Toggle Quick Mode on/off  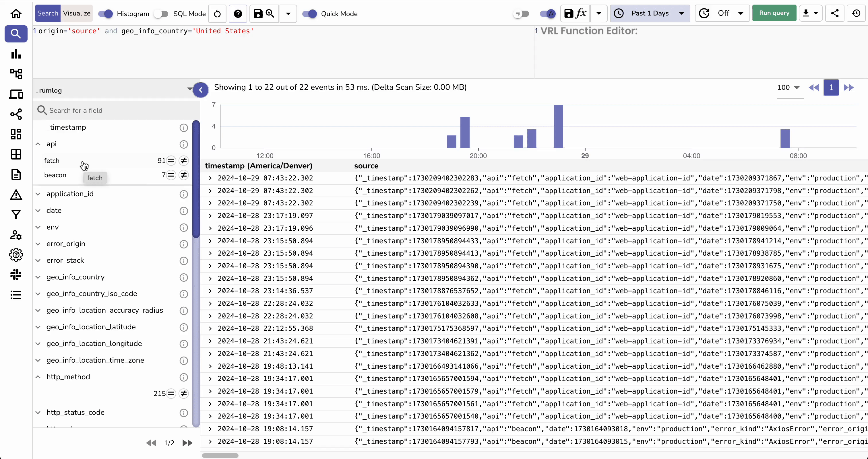pyautogui.click(x=310, y=13)
